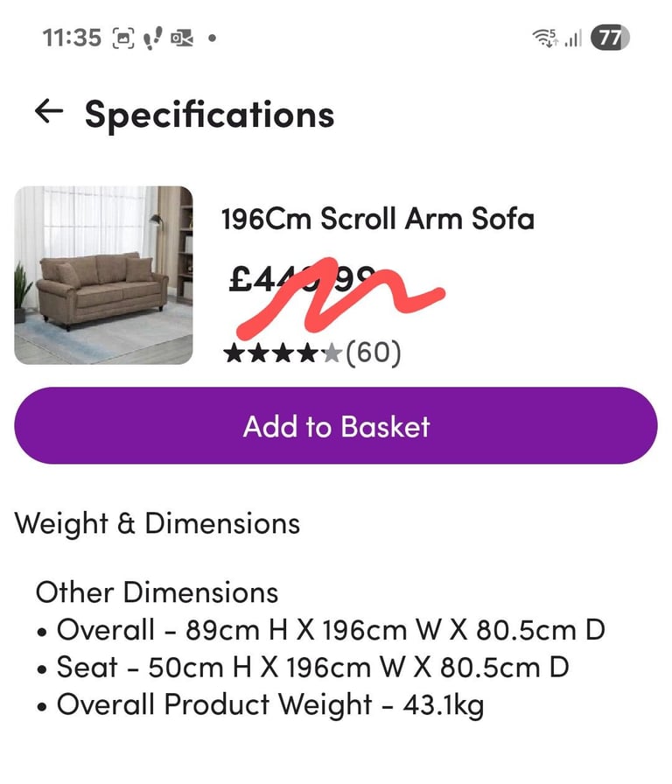Tap the footsteps notification icon
Screen dimensions: 672x784
(x=152, y=38)
